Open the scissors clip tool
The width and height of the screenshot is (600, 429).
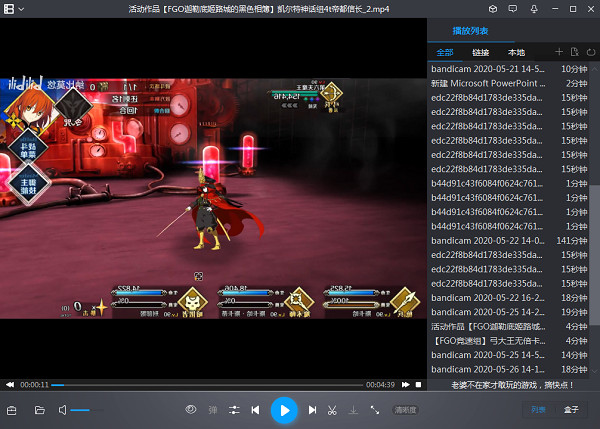pyautogui.click(x=332, y=410)
